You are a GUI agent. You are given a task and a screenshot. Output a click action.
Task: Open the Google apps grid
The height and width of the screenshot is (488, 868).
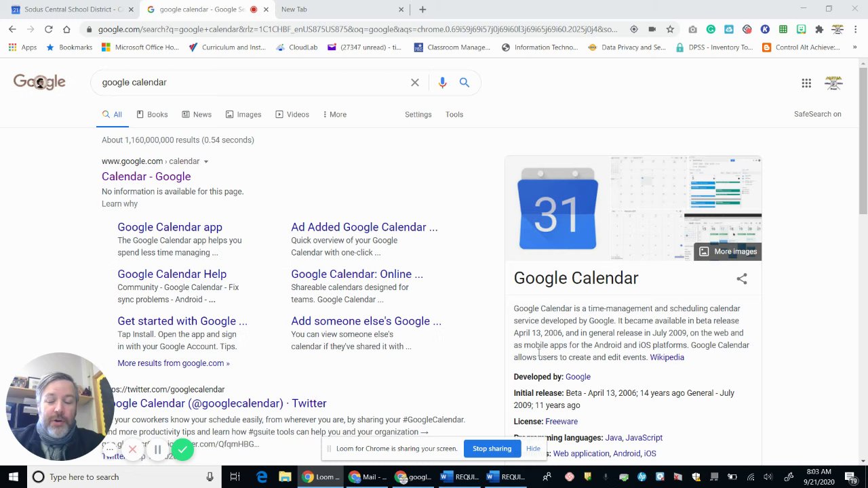click(806, 83)
